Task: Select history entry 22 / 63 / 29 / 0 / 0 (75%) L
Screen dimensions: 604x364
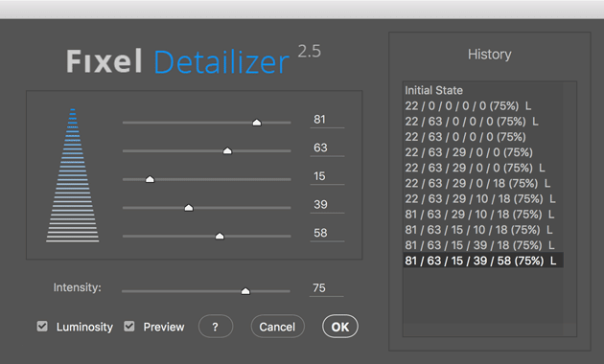Action: click(483, 168)
